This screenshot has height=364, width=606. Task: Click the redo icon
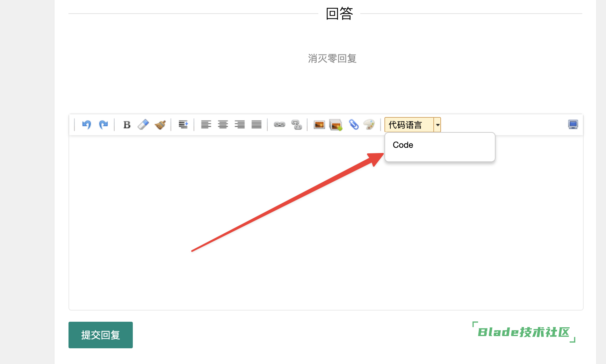click(103, 124)
